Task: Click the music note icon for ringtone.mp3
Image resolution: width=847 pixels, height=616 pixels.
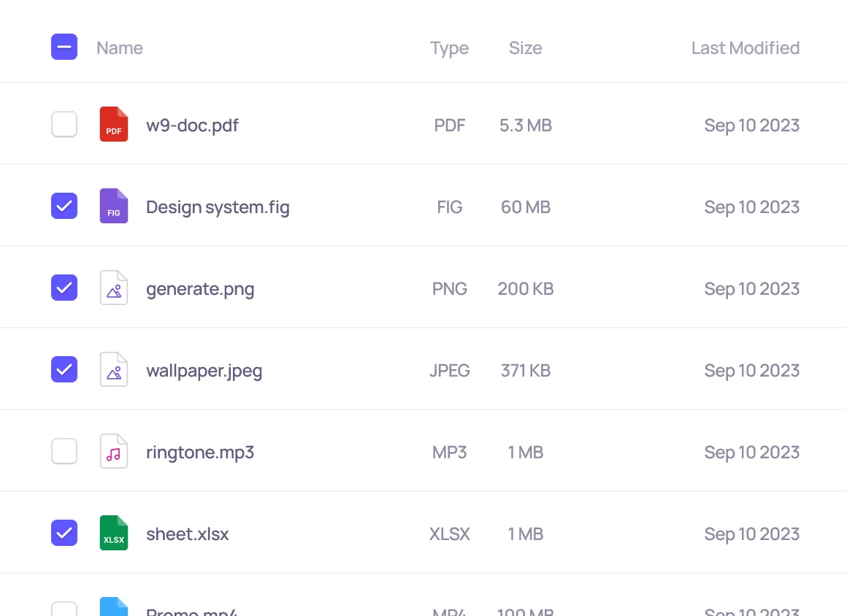Action: click(114, 452)
